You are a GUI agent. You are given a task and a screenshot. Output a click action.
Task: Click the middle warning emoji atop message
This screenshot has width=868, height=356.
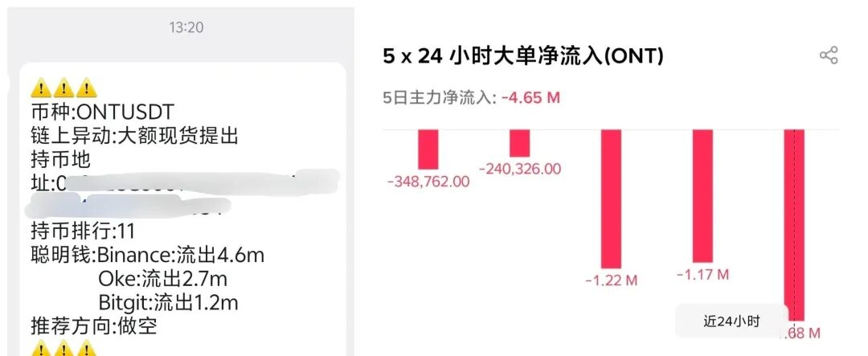pos(63,88)
